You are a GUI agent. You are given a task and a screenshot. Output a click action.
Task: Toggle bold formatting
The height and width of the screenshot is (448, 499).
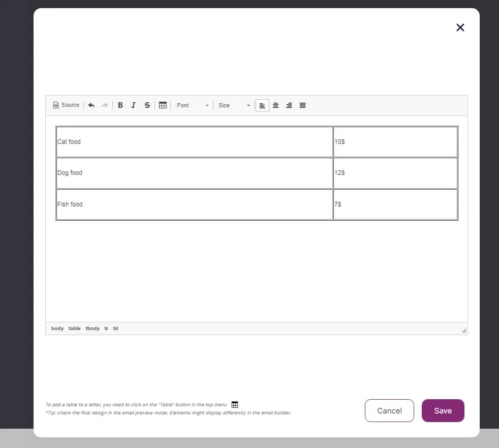[x=120, y=105]
